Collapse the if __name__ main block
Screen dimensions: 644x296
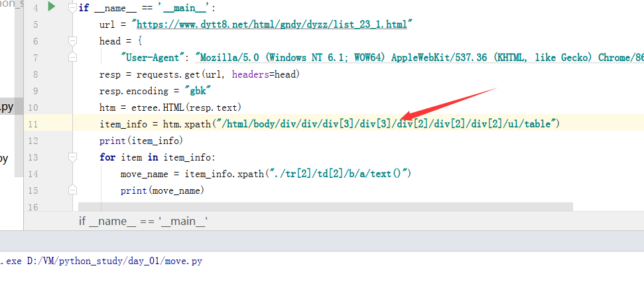coord(73,8)
